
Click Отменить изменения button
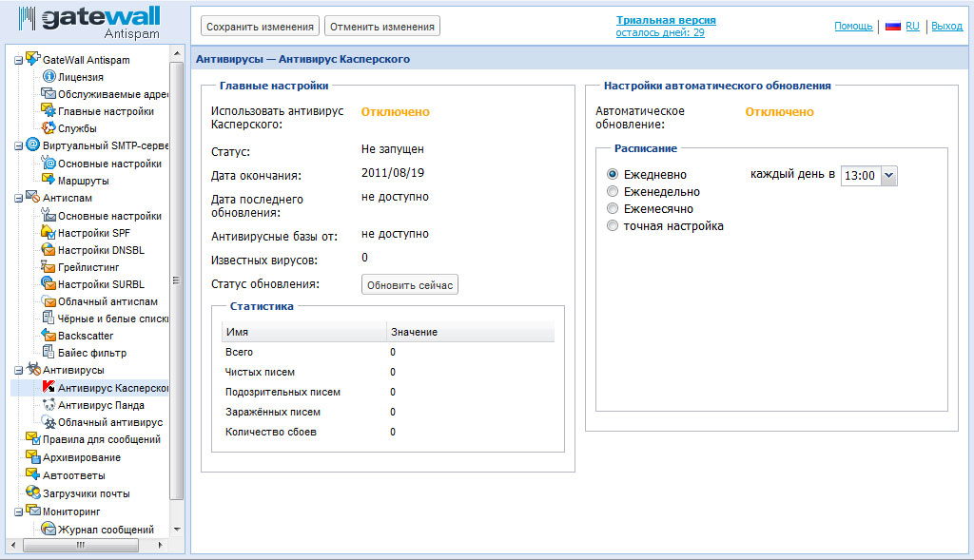coord(382,26)
